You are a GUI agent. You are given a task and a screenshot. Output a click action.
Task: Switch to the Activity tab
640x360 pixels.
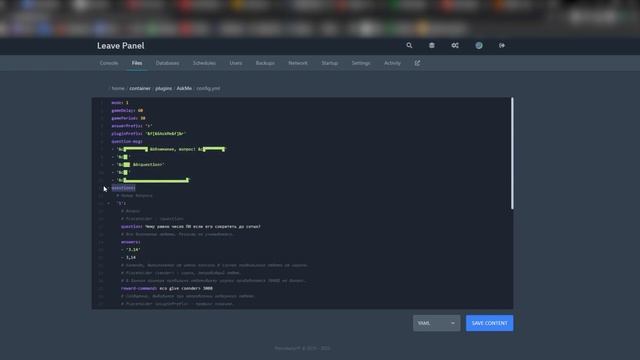(392, 63)
